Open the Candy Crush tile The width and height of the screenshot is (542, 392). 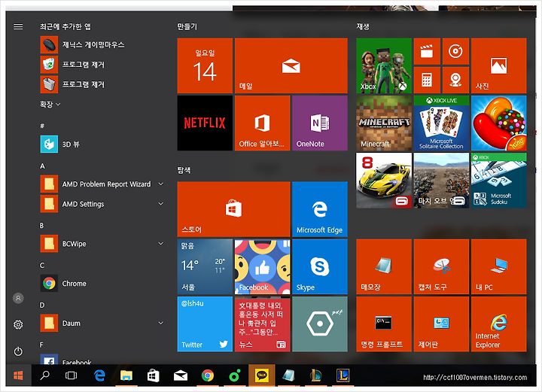(x=499, y=123)
